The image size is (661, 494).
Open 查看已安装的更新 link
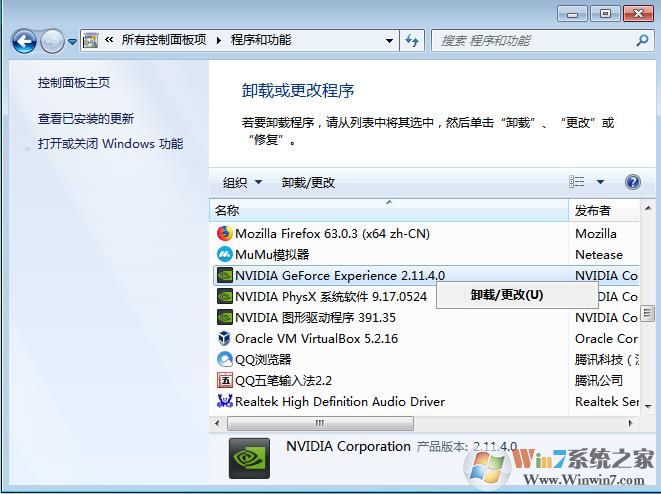coord(86,119)
